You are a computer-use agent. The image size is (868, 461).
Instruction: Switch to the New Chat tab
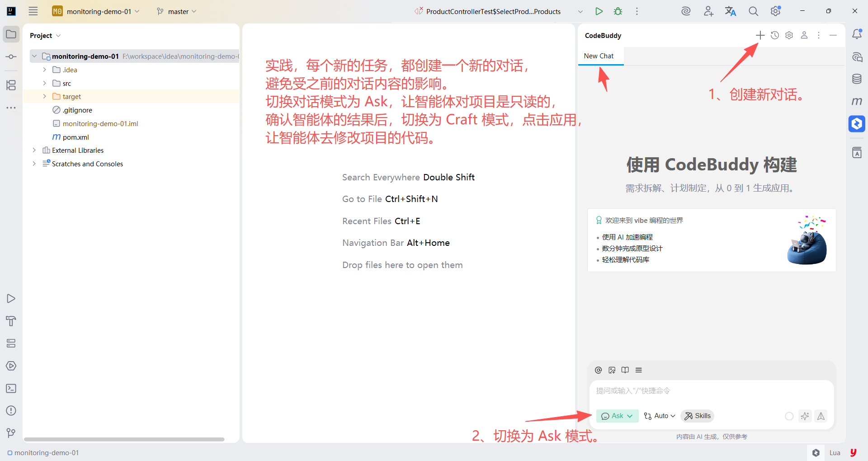599,56
